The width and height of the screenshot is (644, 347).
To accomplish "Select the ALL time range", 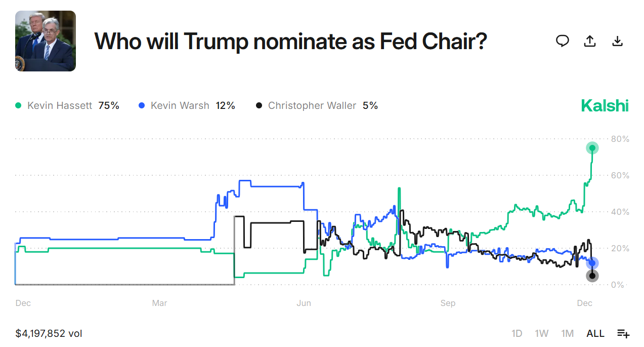I will pyautogui.click(x=595, y=333).
